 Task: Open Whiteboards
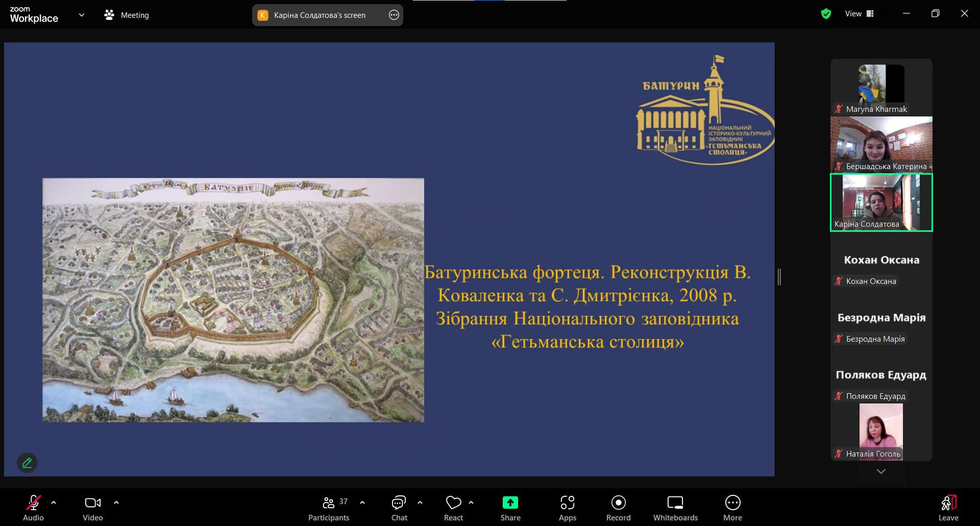(675, 508)
